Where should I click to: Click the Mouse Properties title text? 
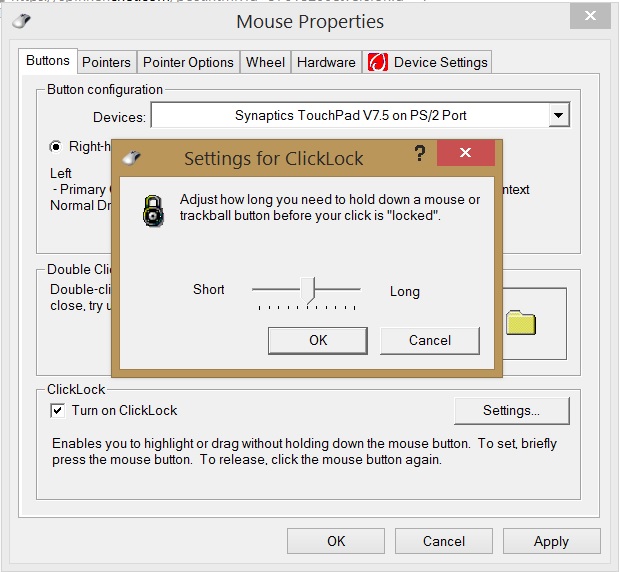pos(310,22)
